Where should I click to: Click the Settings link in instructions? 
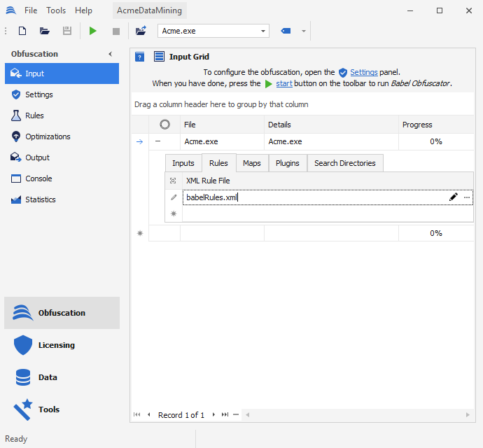click(x=363, y=72)
